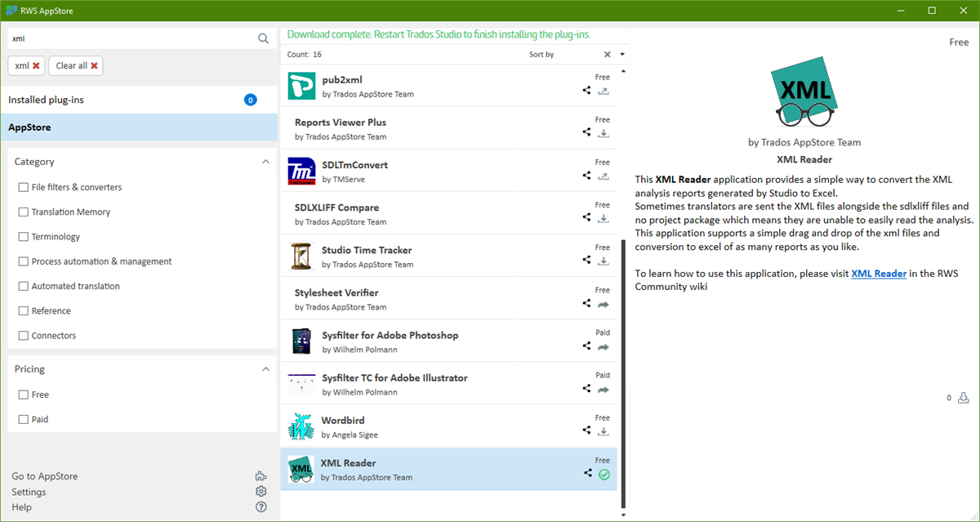
Task: Select the SDLXLIFF Compare entry
Action: point(448,213)
